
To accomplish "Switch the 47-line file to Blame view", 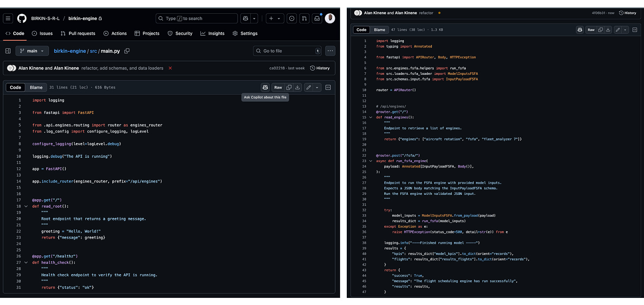I will (379, 30).
